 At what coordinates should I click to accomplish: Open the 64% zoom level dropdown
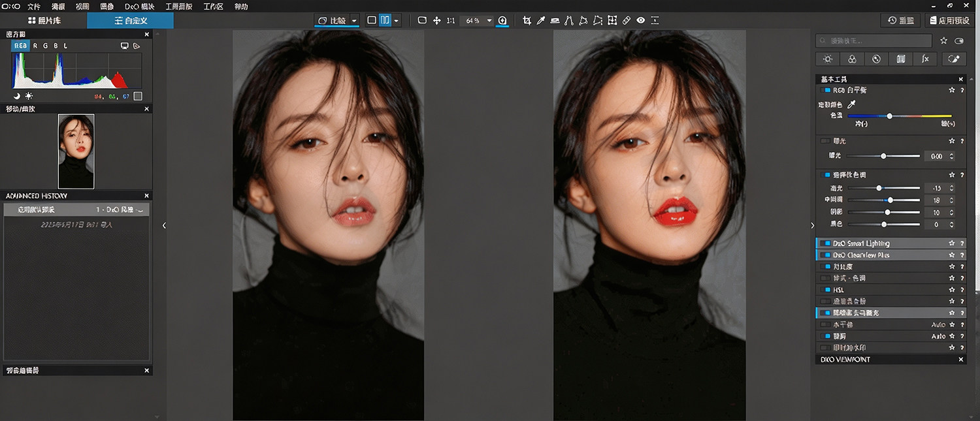coord(489,21)
